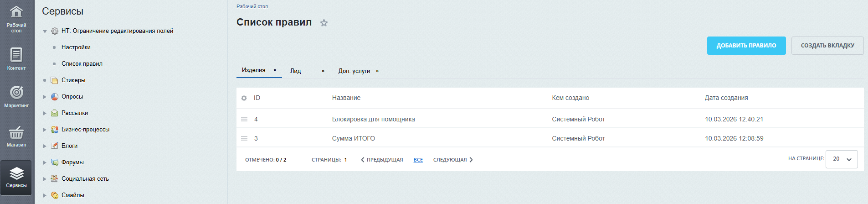868x204 pixels.
Task: Click the Опросы pie chart icon
Action: 54,97
